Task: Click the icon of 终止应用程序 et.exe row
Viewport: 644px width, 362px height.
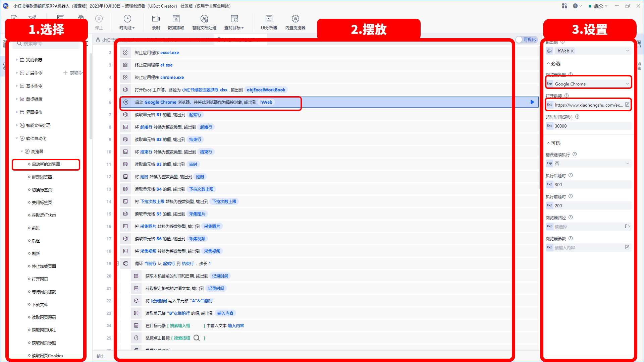Action: [x=125, y=65]
